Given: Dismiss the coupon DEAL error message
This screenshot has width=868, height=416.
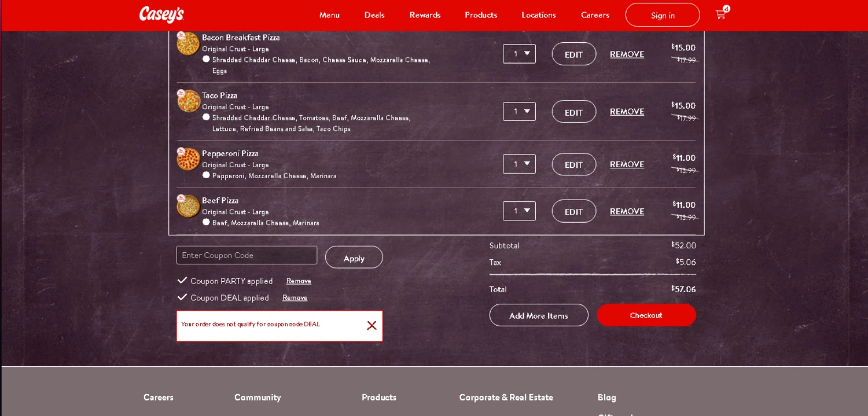Looking at the screenshot, I should pos(372,326).
